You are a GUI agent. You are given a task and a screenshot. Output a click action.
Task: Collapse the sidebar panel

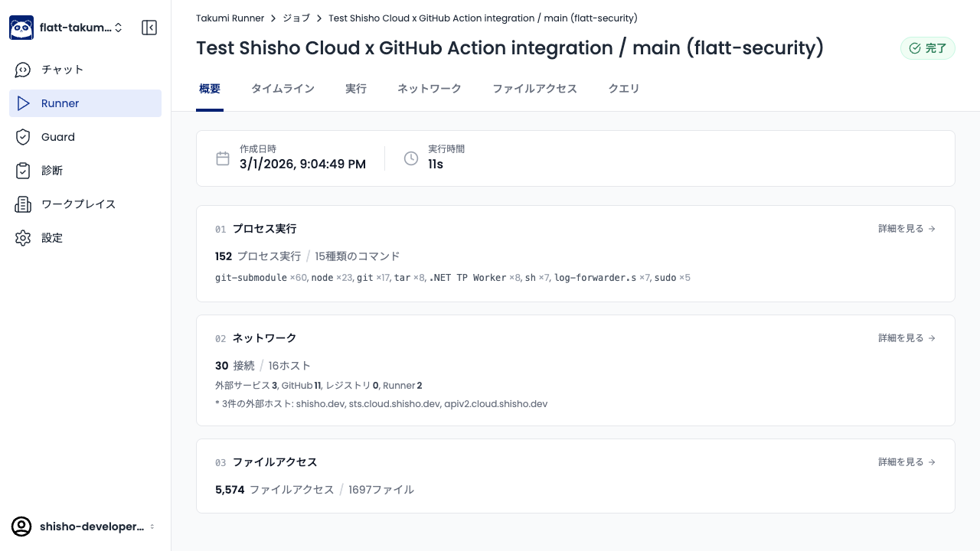149,28
